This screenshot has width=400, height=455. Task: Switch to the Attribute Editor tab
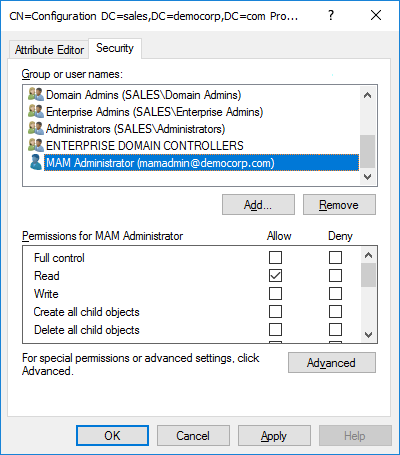[49, 50]
